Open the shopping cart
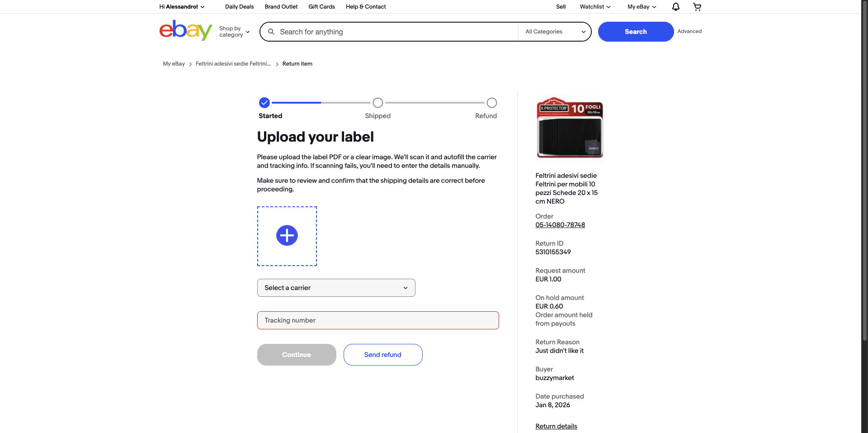The width and height of the screenshot is (868, 433). pos(697,7)
